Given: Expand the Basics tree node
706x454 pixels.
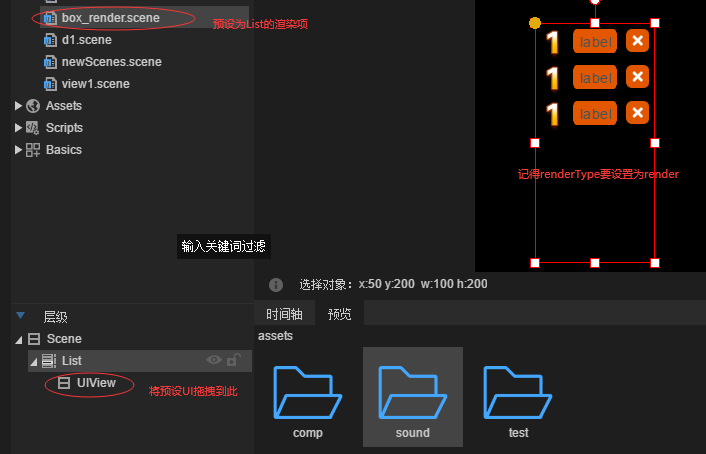Looking at the screenshot, I should [18, 150].
